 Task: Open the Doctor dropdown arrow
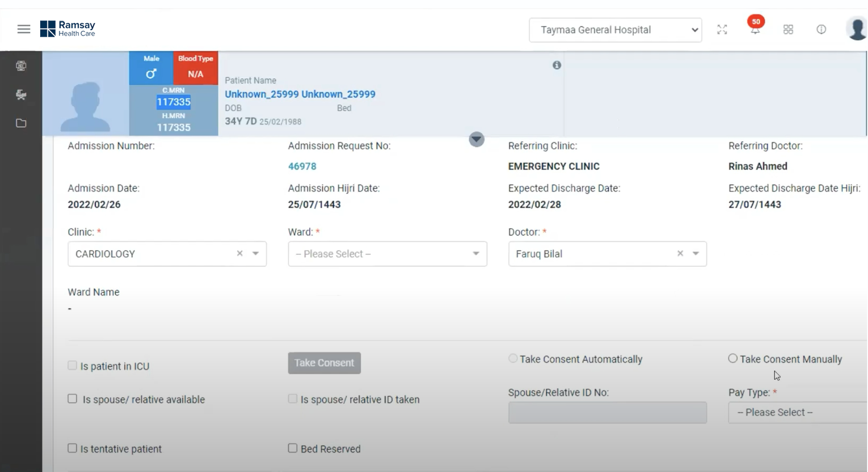pos(695,253)
